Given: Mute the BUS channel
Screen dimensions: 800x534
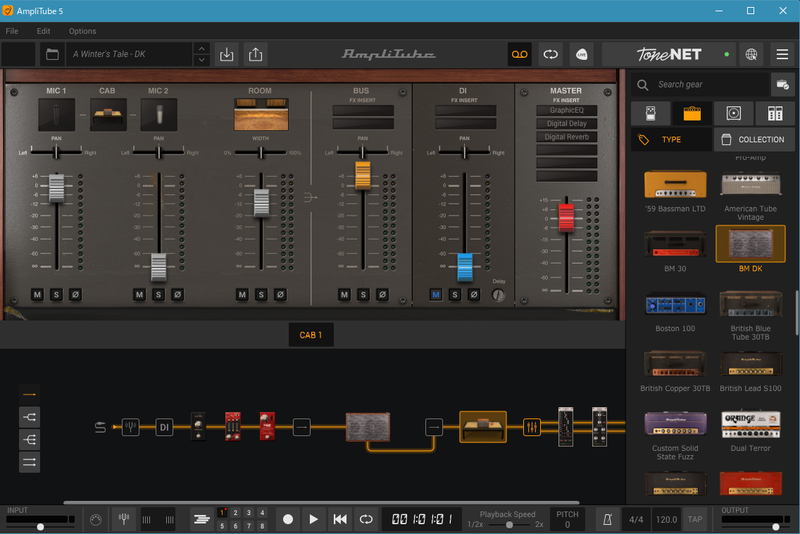Looking at the screenshot, I should pyautogui.click(x=344, y=294).
